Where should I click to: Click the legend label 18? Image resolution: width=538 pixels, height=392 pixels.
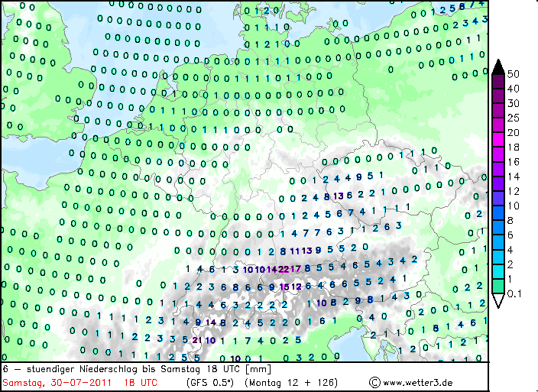514,147
